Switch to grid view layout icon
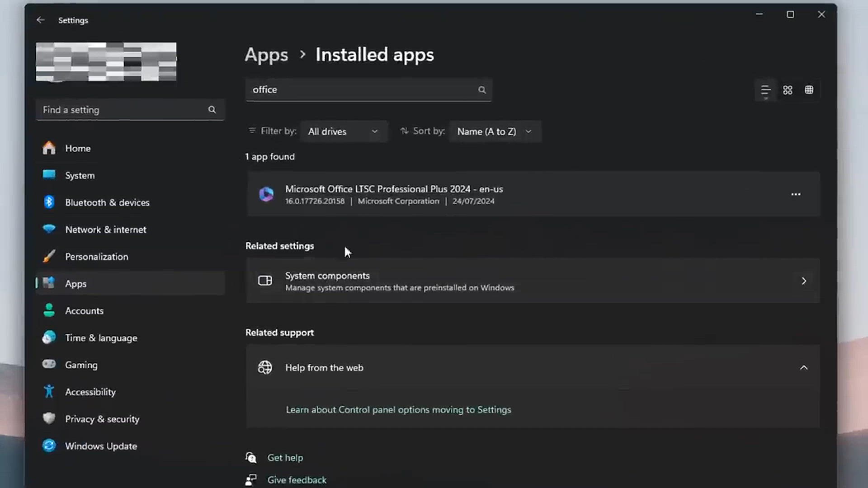868x488 pixels. (788, 90)
